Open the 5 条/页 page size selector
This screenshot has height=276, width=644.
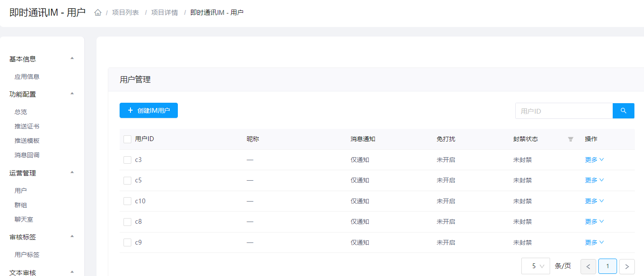click(535, 266)
